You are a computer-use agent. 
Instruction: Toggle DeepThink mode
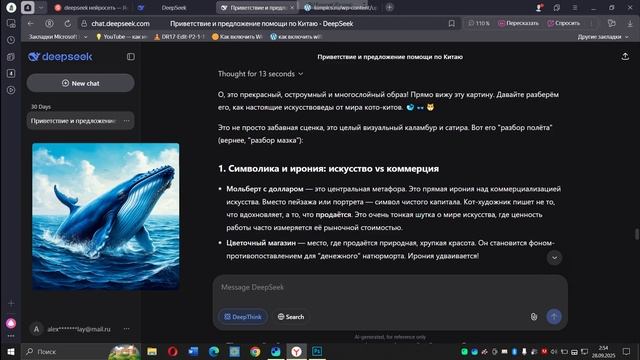tap(243, 317)
